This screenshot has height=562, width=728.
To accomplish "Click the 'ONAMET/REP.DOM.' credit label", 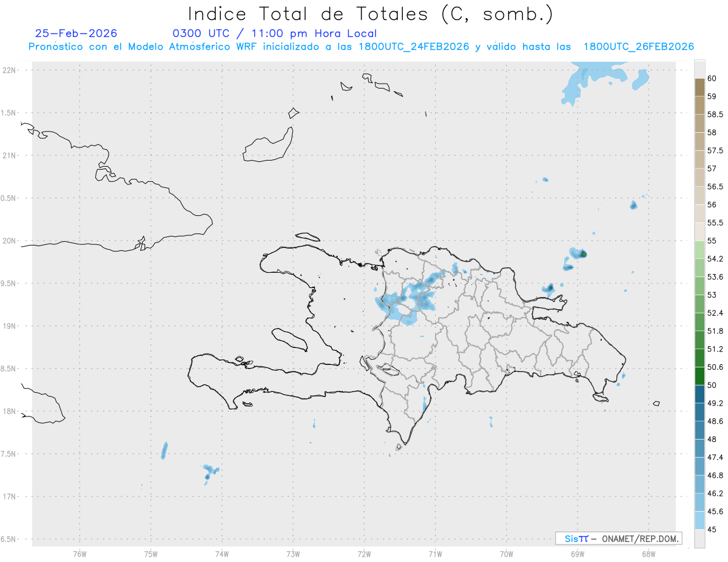I will (641, 538).
